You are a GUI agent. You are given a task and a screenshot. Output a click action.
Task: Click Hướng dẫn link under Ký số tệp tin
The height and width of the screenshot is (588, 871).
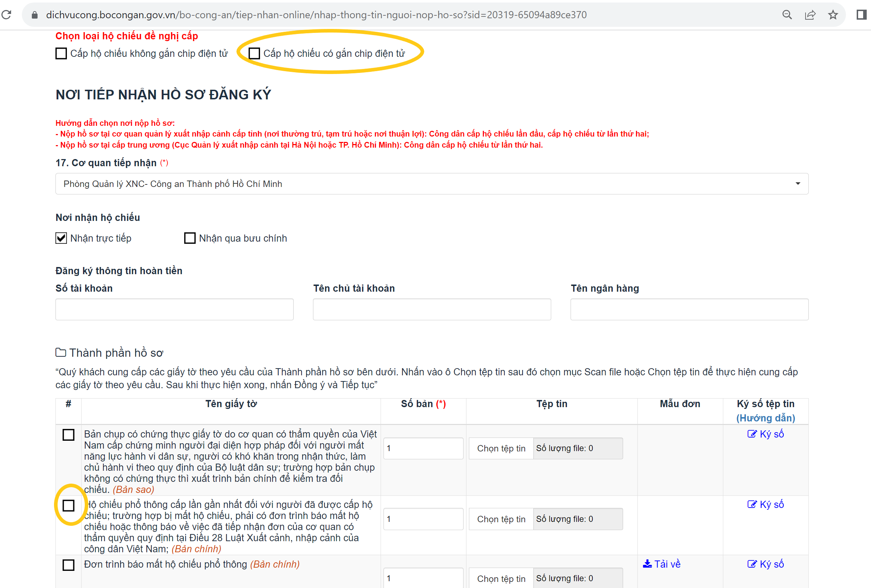click(x=765, y=418)
